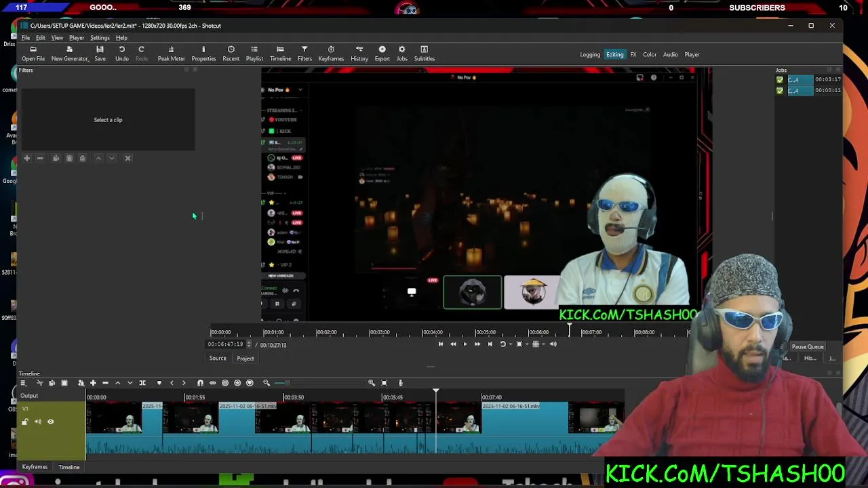This screenshot has width=868, height=488.
Task: Open the Peak Meter panel
Action: [171, 54]
